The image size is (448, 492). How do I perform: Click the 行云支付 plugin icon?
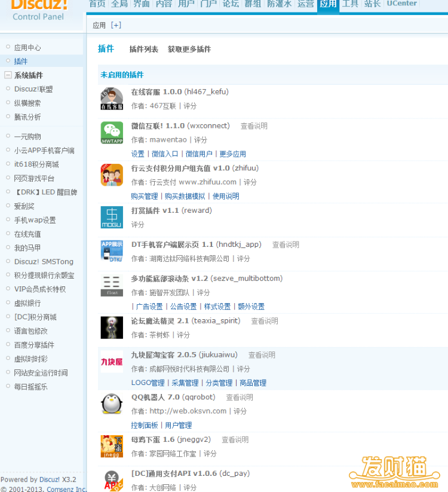click(112, 175)
